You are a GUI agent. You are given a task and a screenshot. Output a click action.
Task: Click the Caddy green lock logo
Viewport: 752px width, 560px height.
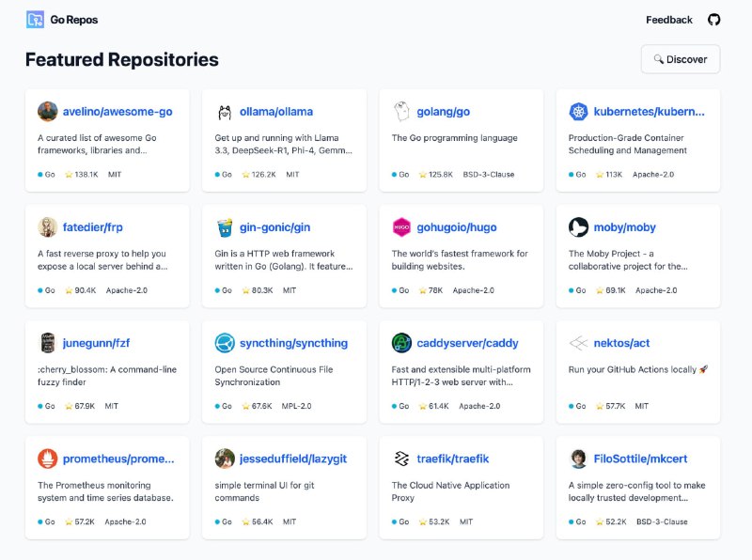coord(401,343)
